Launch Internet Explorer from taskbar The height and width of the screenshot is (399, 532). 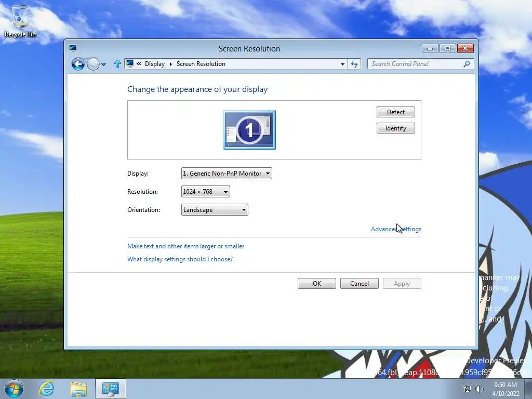click(46, 389)
